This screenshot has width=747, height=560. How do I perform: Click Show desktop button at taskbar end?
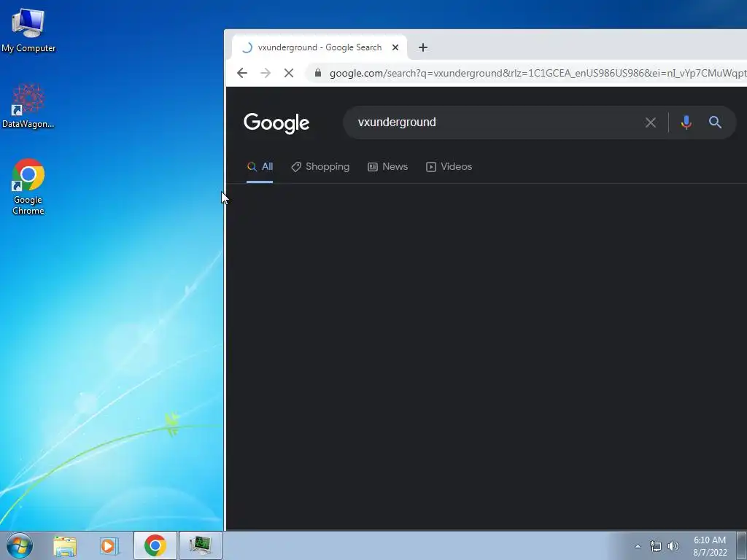[x=742, y=545]
